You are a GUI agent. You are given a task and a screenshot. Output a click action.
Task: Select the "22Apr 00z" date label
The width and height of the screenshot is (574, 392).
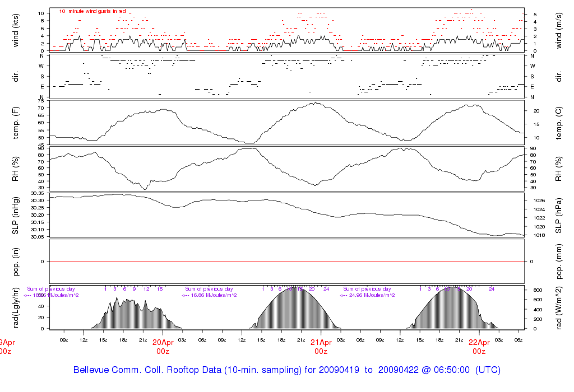coord(479,347)
